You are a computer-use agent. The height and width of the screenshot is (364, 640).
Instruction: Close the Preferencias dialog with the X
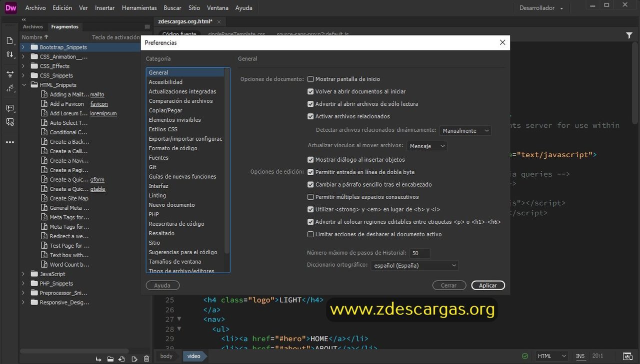click(502, 42)
